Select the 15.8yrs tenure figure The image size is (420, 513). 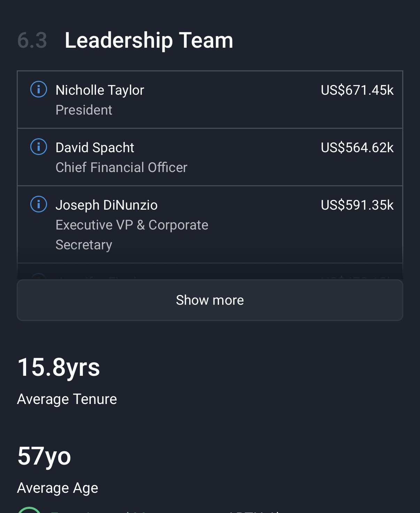click(x=59, y=367)
